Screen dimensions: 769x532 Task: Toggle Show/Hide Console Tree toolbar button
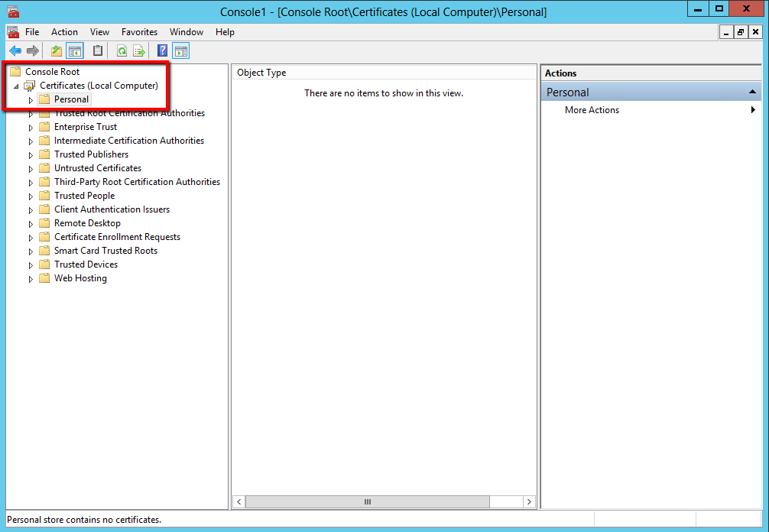(x=75, y=51)
